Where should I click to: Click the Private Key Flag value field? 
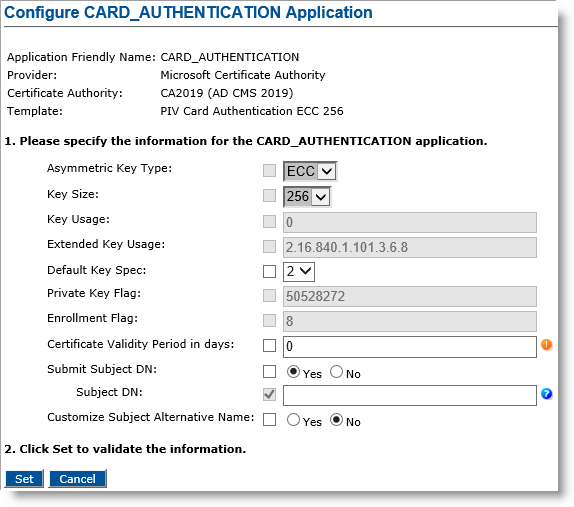[x=410, y=297]
